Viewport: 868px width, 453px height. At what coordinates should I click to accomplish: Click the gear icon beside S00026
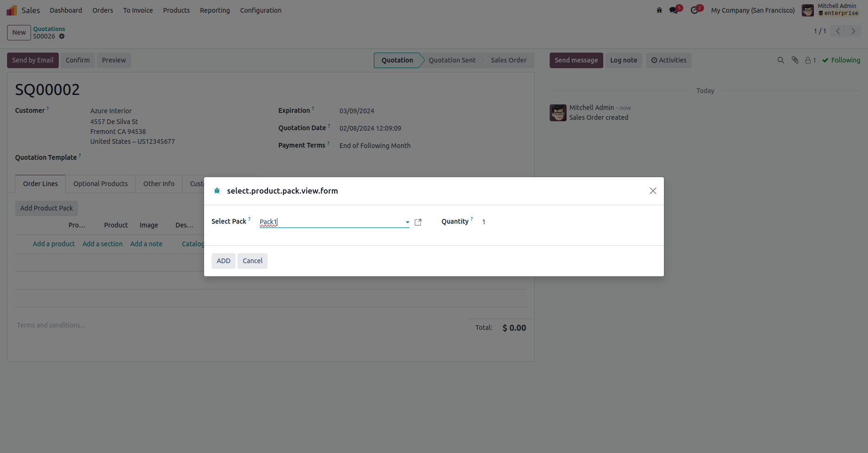62,36
